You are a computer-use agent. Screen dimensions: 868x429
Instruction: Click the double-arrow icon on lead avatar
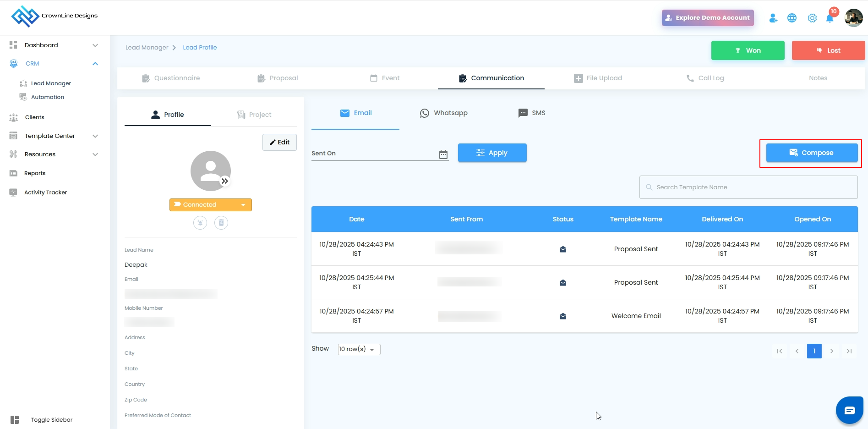click(x=225, y=181)
